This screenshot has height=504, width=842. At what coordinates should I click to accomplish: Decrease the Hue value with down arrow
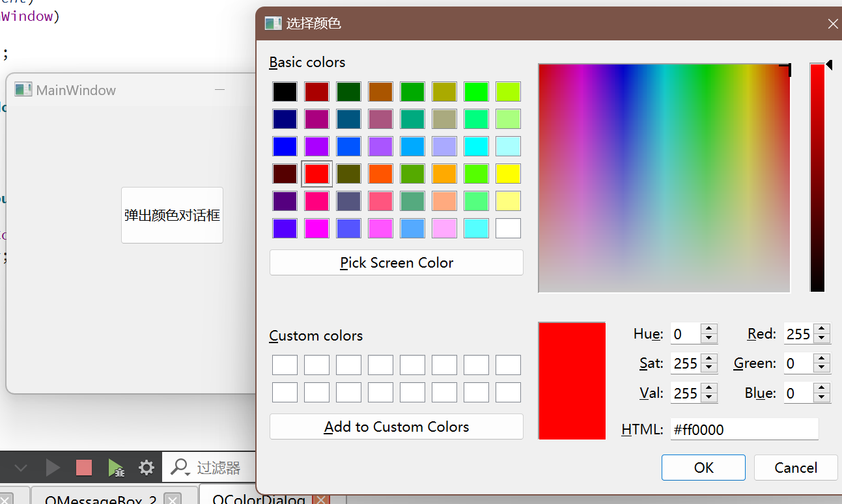coord(709,339)
